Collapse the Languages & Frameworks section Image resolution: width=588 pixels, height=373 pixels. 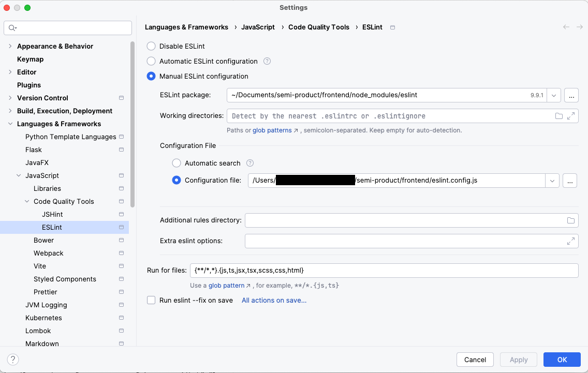click(10, 124)
